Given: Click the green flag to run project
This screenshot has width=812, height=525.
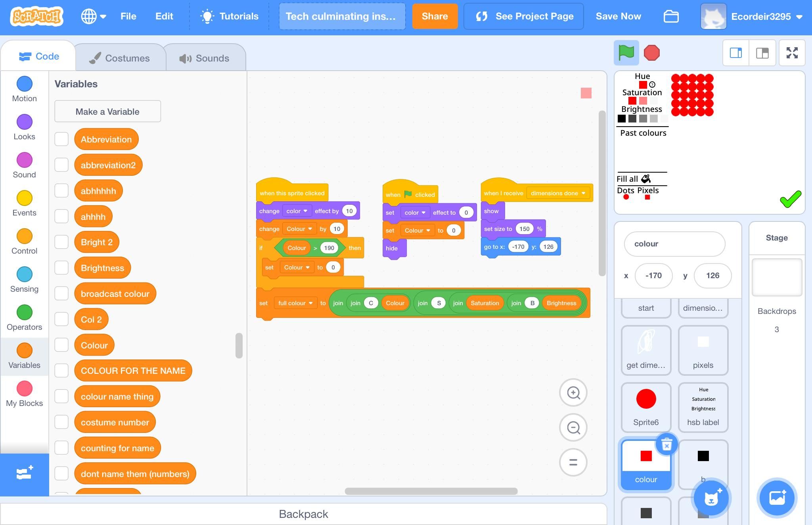Looking at the screenshot, I should click(x=627, y=52).
